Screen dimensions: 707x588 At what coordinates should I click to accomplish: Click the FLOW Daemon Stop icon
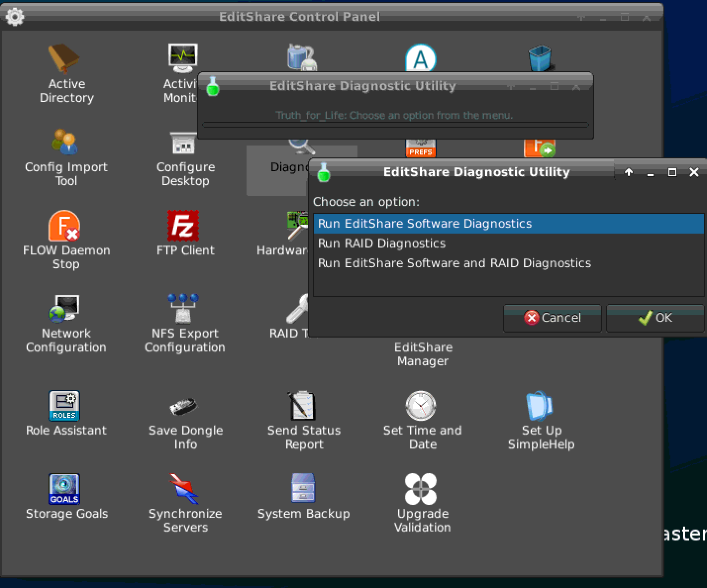tap(64, 226)
